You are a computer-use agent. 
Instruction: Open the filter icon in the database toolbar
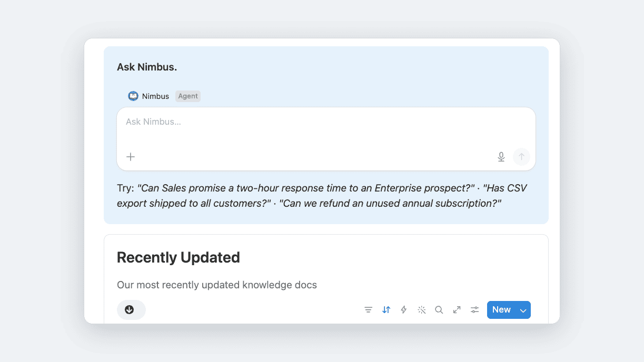[369, 310]
